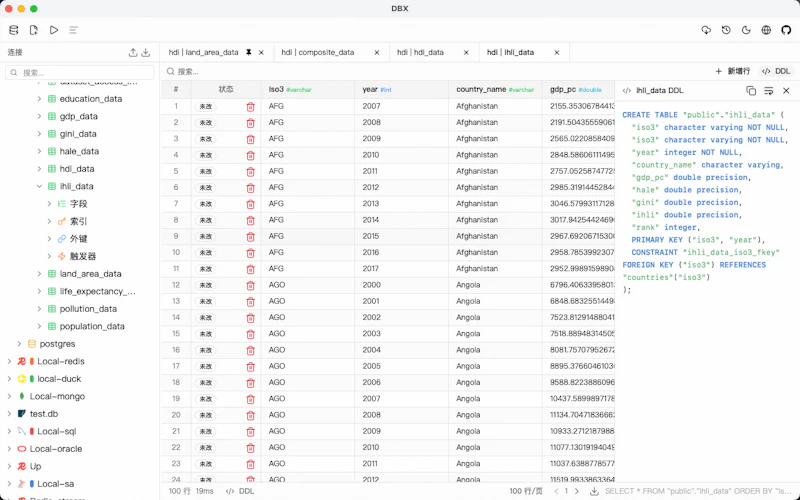Expand the 索引 indexes node
The image size is (800, 500).
(49, 221)
